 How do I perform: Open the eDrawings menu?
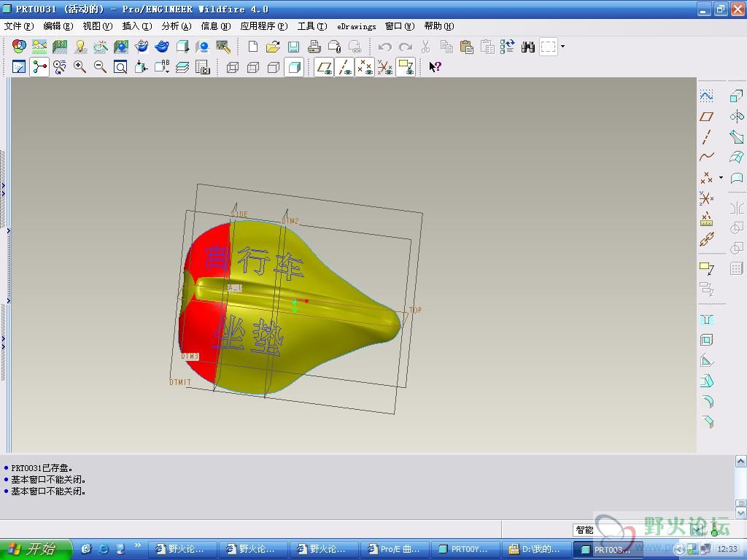[x=356, y=27]
